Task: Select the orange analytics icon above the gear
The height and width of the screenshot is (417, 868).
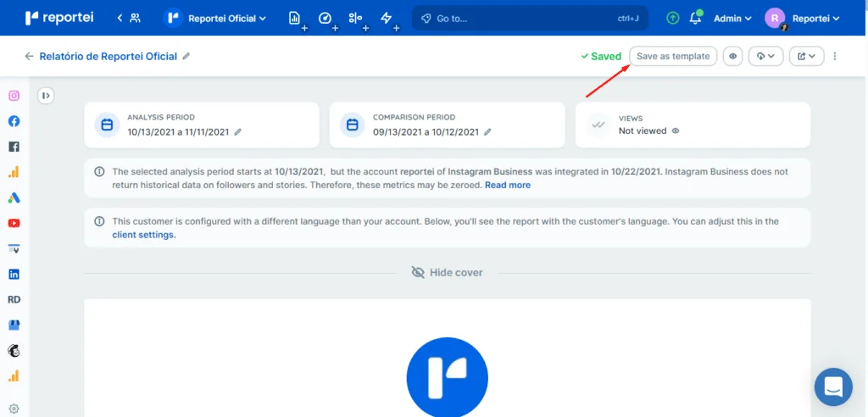Action: (14, 376)
